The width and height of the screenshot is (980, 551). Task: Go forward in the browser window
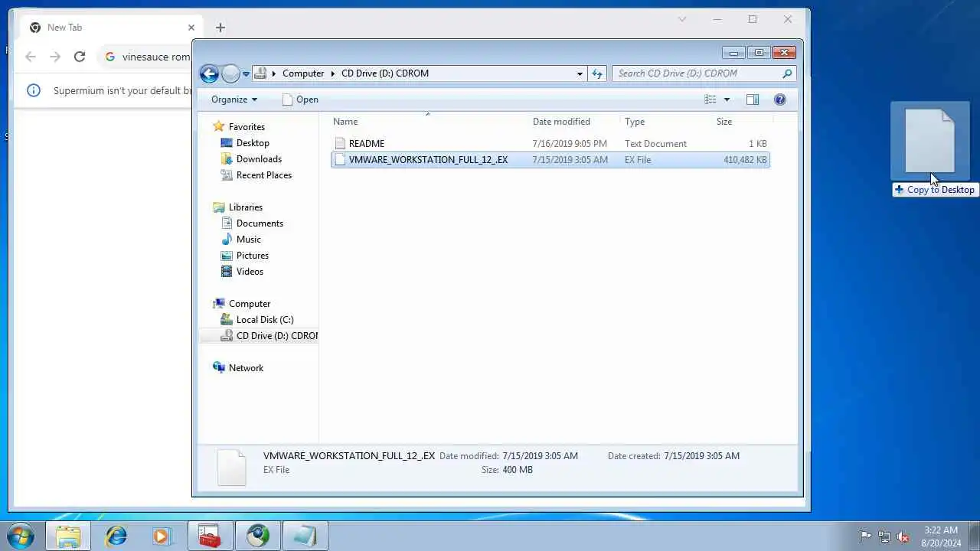tap(55, 57)
